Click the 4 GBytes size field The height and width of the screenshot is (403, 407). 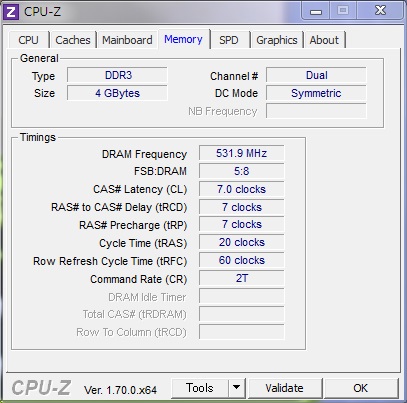117,93
